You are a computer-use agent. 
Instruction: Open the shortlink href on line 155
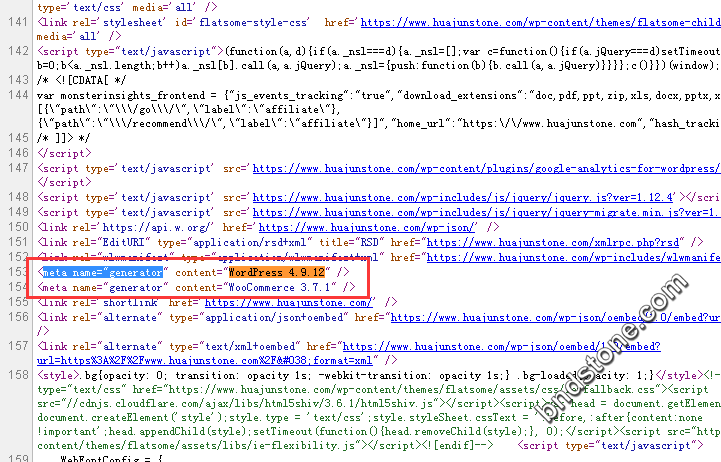288,302
